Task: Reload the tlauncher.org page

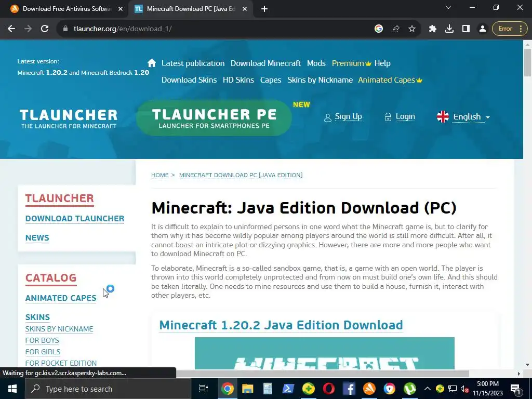Action: click(x=45, y=29)
